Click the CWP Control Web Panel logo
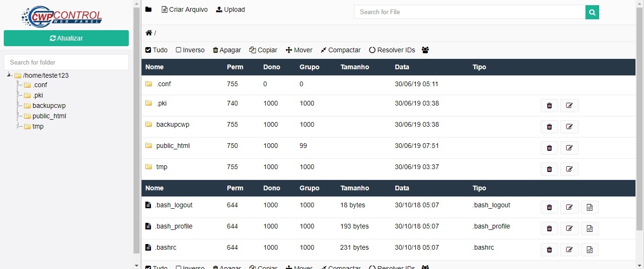Image resolution: width=644 pixels, height=269 pixels. [62, 16]
